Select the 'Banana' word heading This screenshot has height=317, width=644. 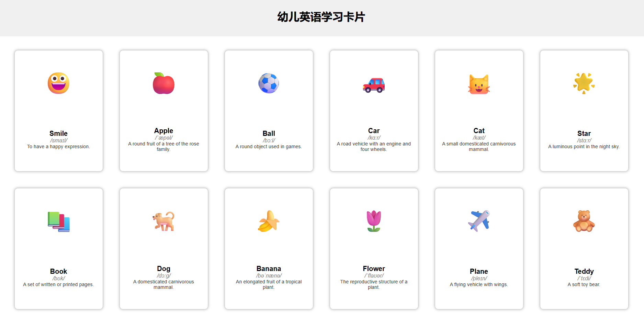tap(269, 269)
